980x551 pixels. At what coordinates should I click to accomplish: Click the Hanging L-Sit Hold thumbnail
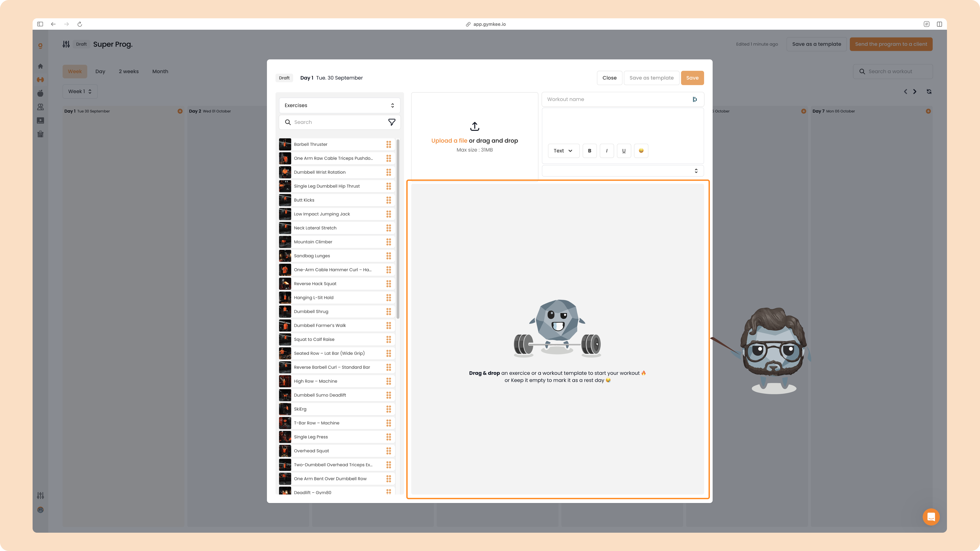click(x=285, y=298)
